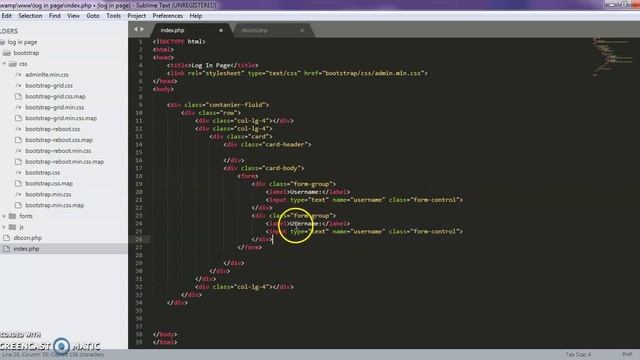Open bootstrap-reboot.css file
The image size is (640, 360).
(53, 129)
